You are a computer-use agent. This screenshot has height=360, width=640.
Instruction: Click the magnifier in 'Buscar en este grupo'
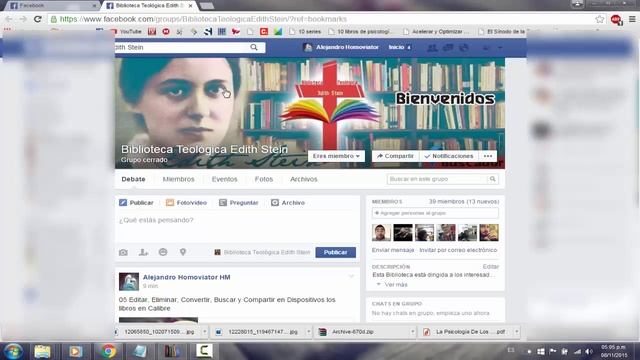tap(493, 179)
